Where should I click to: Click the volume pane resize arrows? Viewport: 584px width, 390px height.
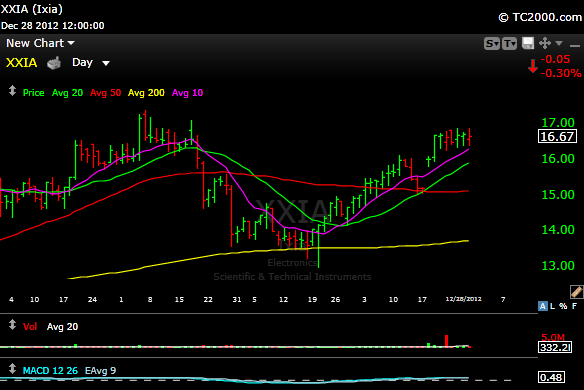[12, 325]
